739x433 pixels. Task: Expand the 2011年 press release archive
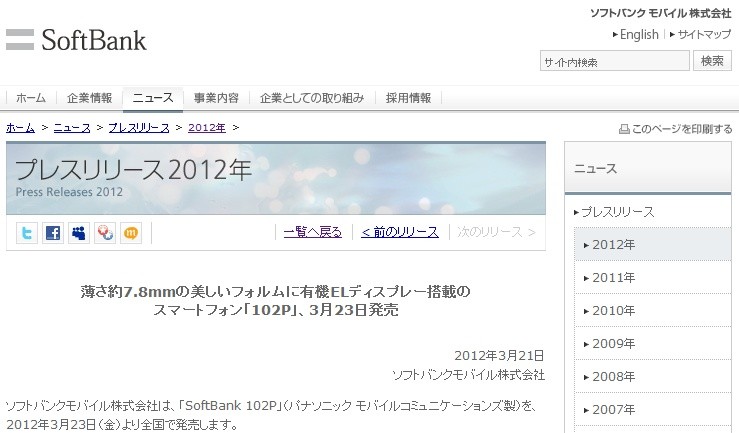tap(652, 278)
